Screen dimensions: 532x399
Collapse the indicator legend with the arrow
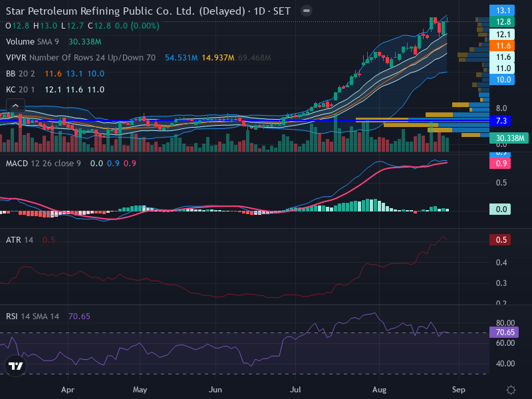point(15,106)
